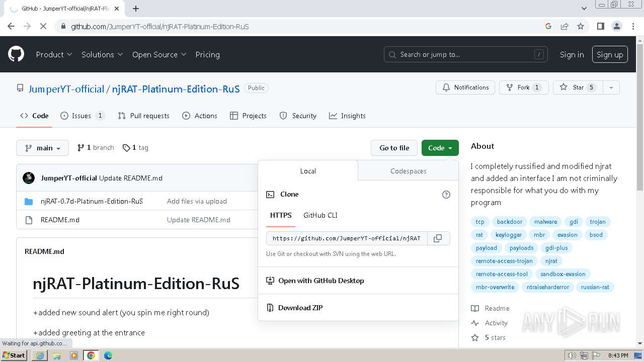This screenshot has width=644, height=362.
Task: Select the HTTPS clone option
Action: click(281, 215)
